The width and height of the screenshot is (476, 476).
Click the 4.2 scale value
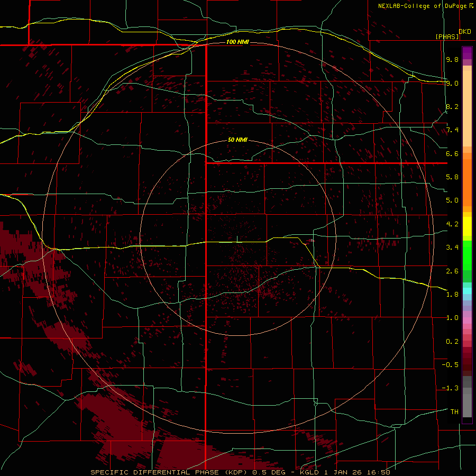pos(452,224)
